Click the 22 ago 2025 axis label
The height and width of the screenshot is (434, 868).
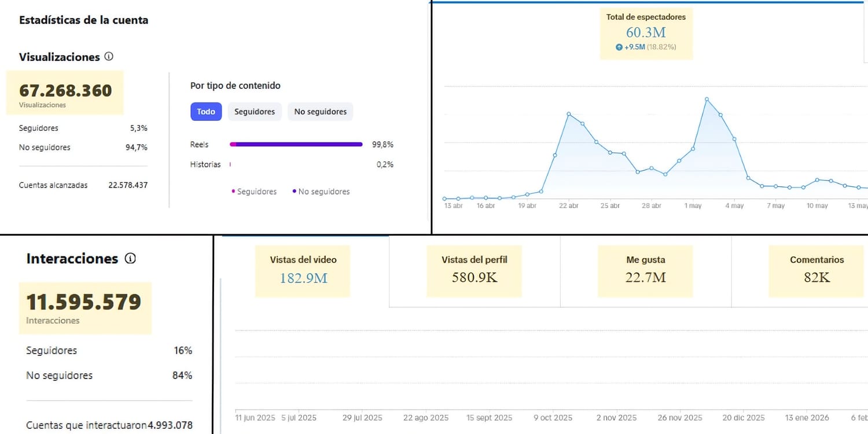point(426,418)
